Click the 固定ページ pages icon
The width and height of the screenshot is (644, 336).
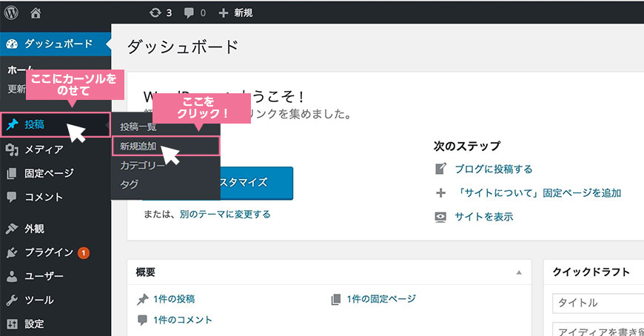(x=12, y=173)
